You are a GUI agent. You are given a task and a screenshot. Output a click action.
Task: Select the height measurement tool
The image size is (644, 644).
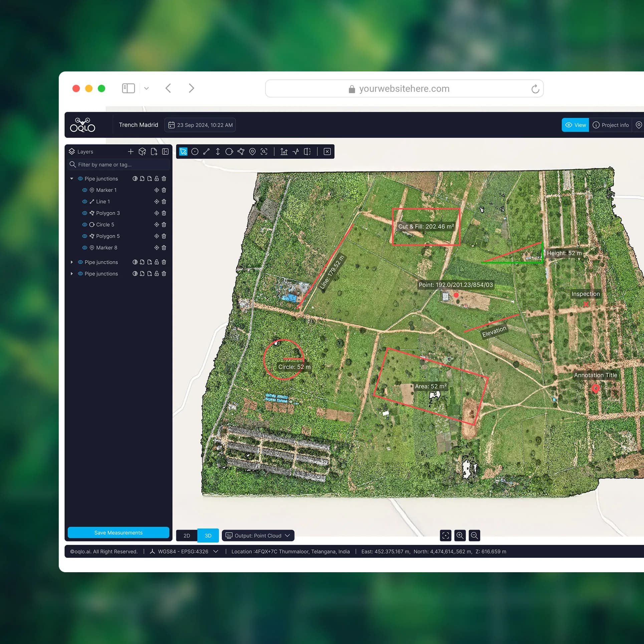point(218,152)
